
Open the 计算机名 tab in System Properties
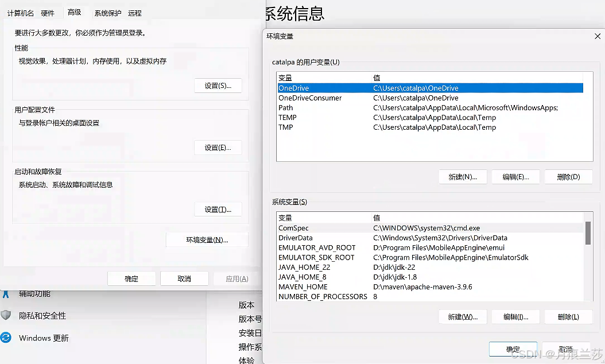(x=21, y=13)
